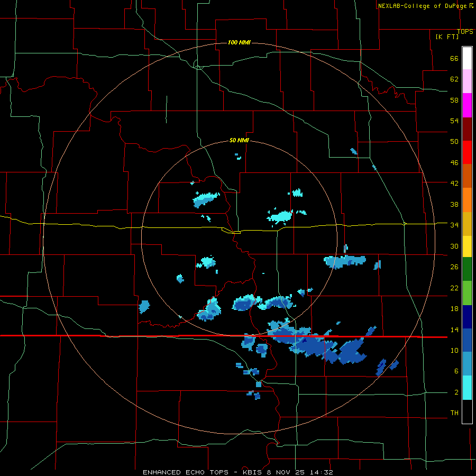Click the gold swatch between 34 and 38
Image resolution: width=476 pixels, height=476 pixels.
click(467, 224)
